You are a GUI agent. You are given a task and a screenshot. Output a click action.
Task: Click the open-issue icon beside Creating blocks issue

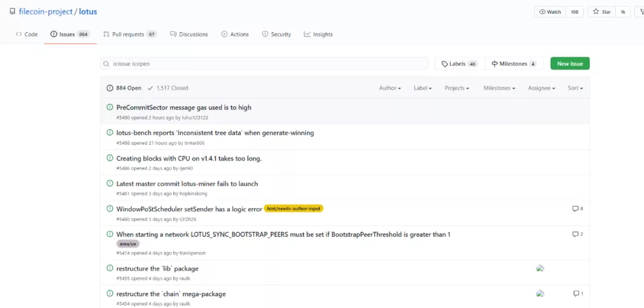pyautogui.click(x=110, y=158)
